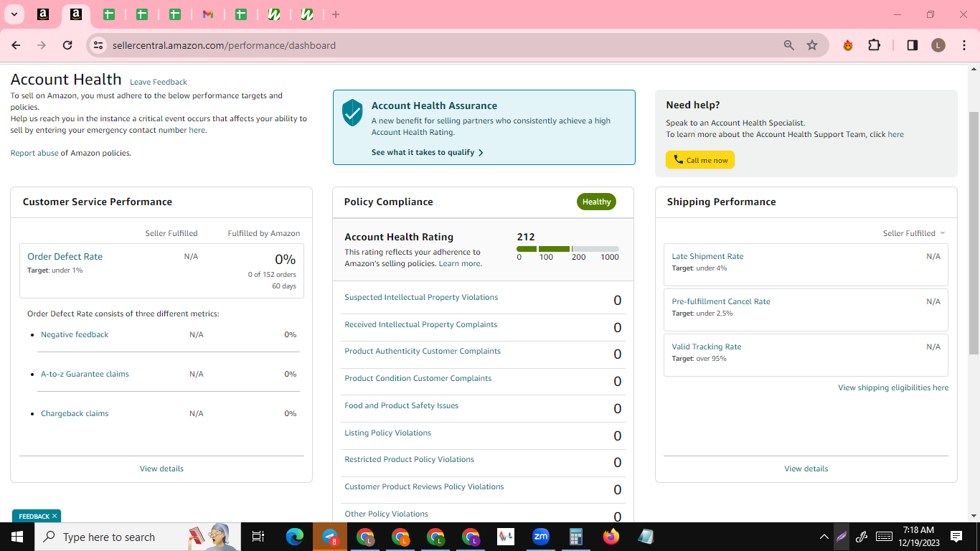Click the green Healthy status badge
The height and width of the screenshot is (551, 980).
pyautogui.click(x=596, y=202)
